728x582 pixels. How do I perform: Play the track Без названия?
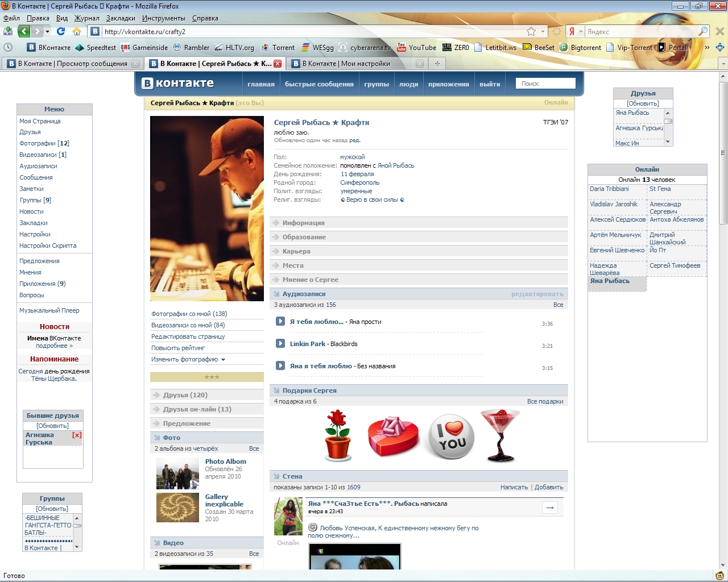pyautogui.click(x=280, y=365)
